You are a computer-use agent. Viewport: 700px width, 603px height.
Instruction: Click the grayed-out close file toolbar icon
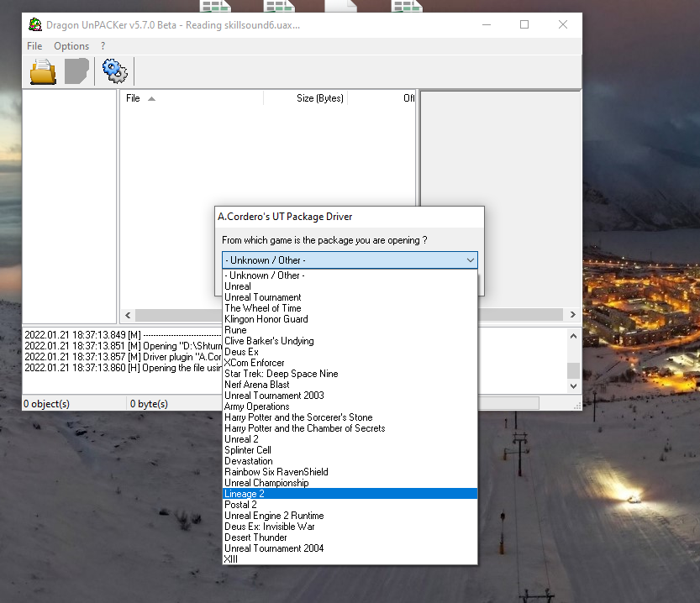[76, 71]
